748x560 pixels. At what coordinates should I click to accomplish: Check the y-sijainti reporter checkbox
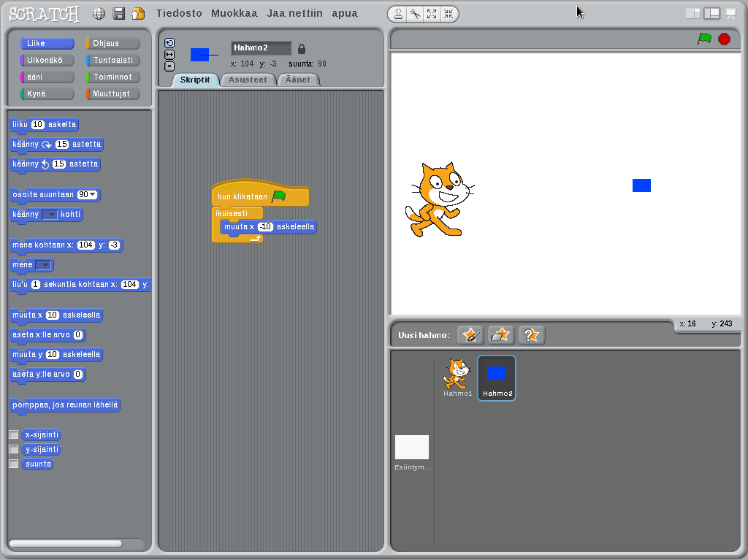pyautogui.click(x=14, y=449)
